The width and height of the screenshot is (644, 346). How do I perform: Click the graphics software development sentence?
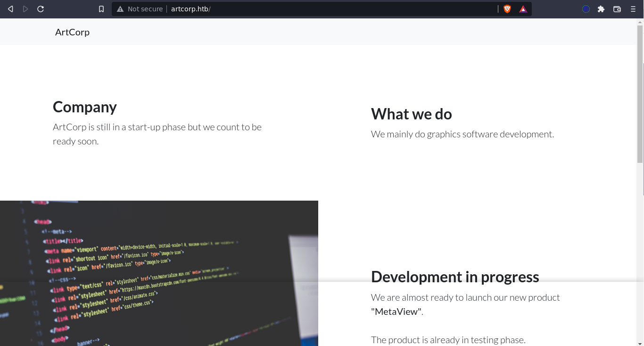[462, 135]
